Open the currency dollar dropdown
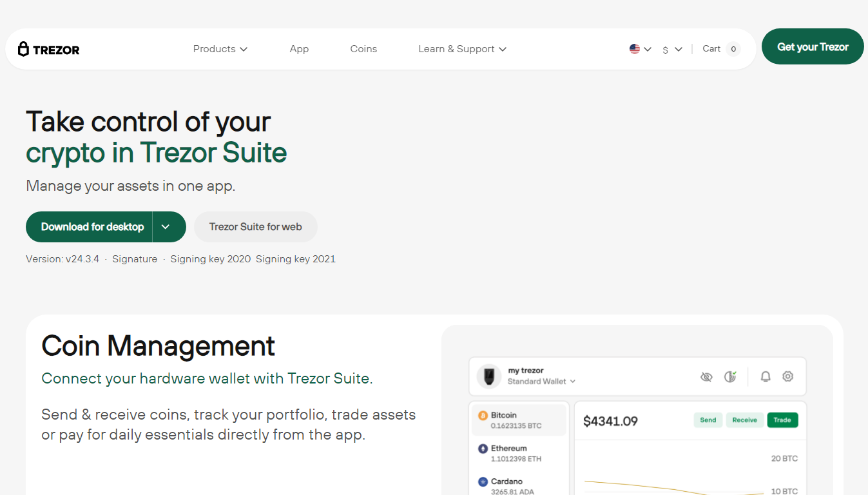 click(672, 49)
